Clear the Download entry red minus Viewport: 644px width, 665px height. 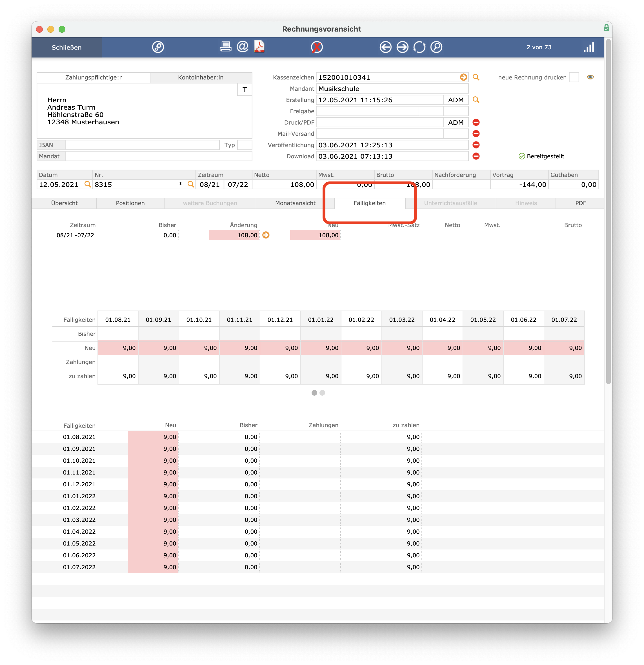click(476, 156)
